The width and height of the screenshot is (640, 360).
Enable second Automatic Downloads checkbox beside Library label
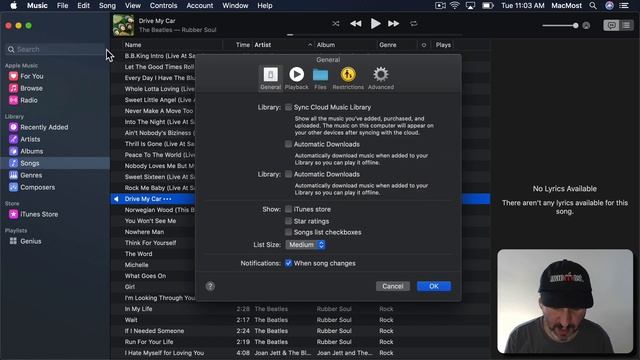[288, 174]
